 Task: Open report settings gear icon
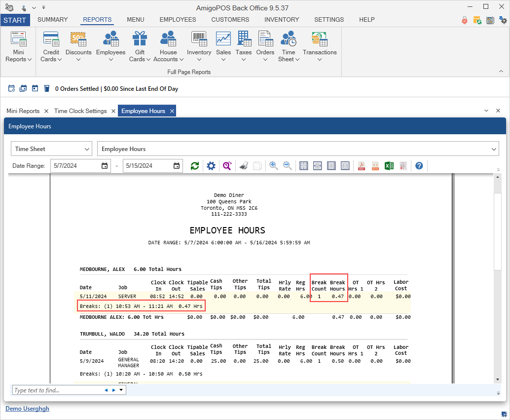211,166
